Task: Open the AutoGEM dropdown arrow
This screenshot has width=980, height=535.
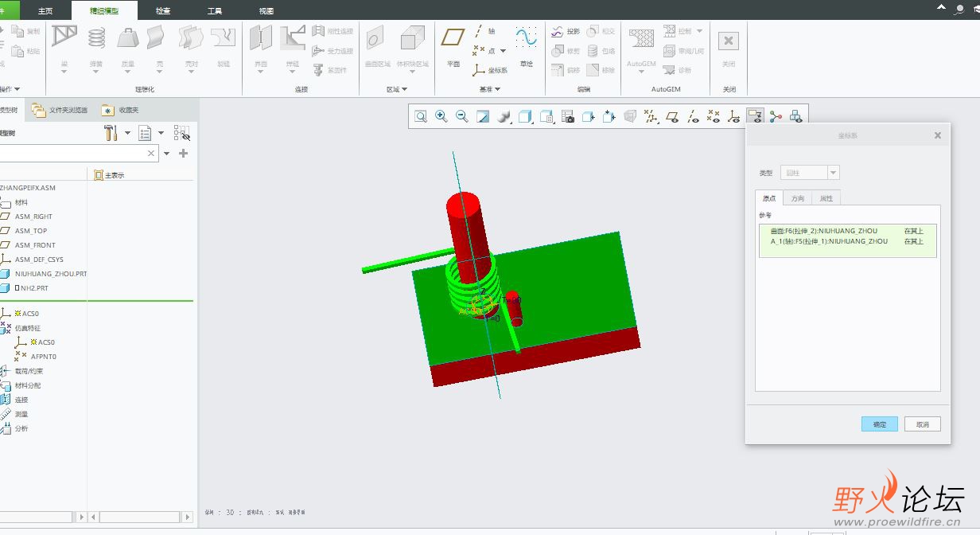Action: 641,72
